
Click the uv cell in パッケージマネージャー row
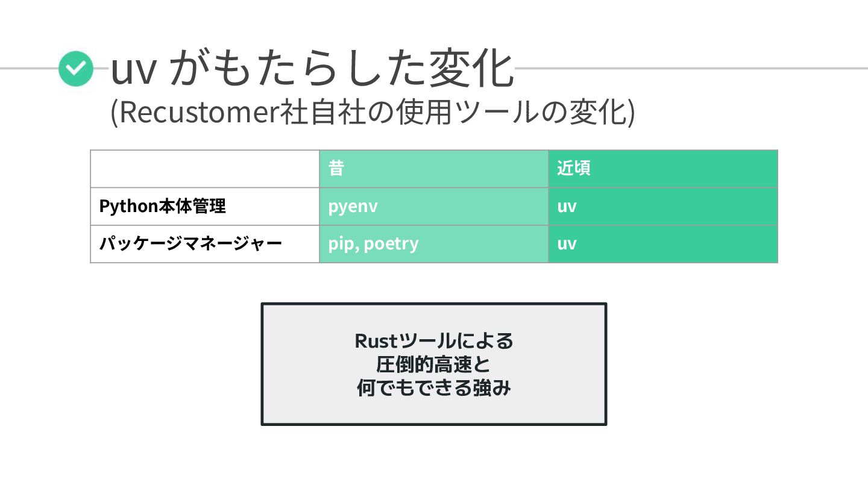663,244
